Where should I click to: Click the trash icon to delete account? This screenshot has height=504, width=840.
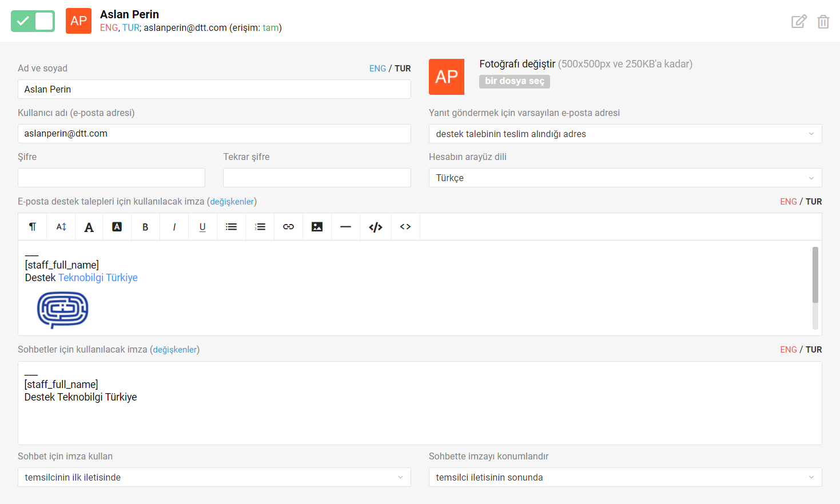pyautogui.click(x=823, y=22)
